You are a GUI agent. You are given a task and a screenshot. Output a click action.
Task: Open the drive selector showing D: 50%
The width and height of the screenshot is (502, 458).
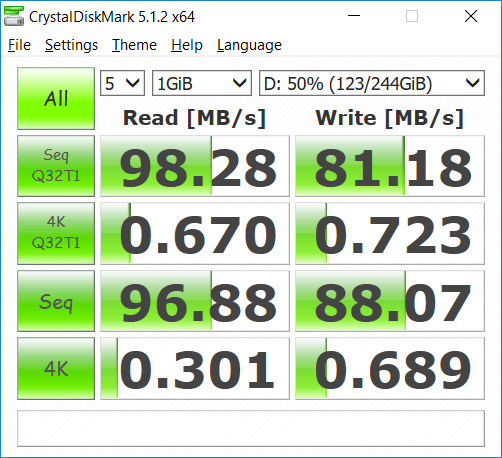click(372, 83)
